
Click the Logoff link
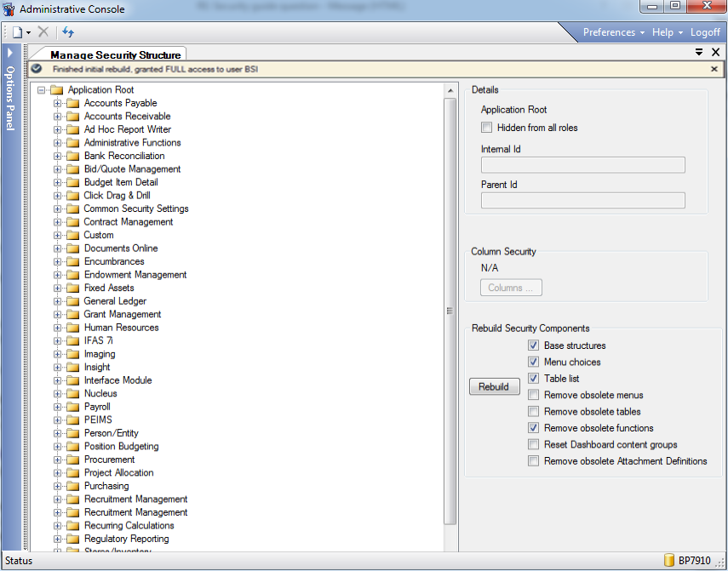pyautogui.click(x=705, y=32)
